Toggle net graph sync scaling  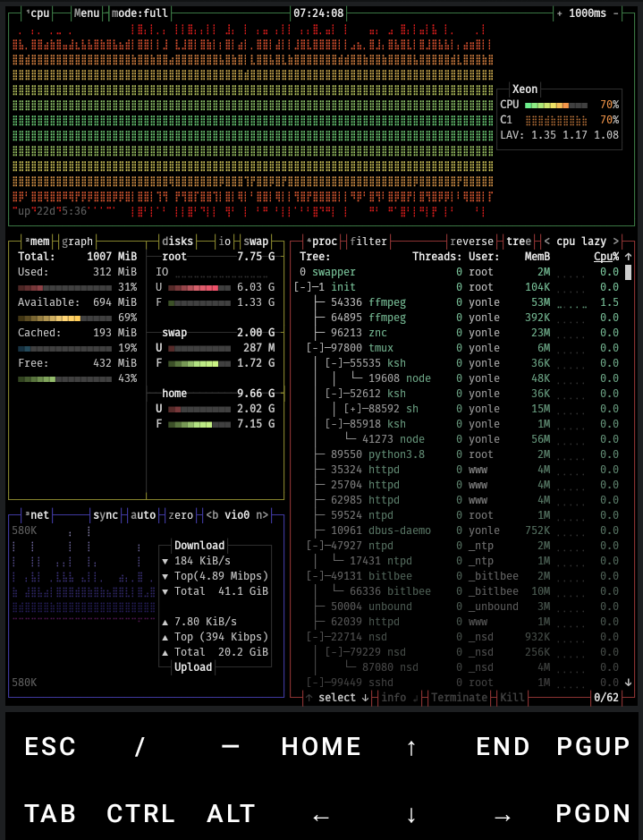(x=106, y=515)
